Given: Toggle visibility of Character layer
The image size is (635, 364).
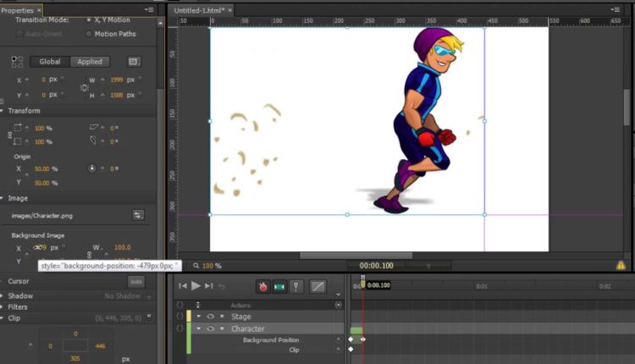Looking at the screenshot, I should (210, 328).
